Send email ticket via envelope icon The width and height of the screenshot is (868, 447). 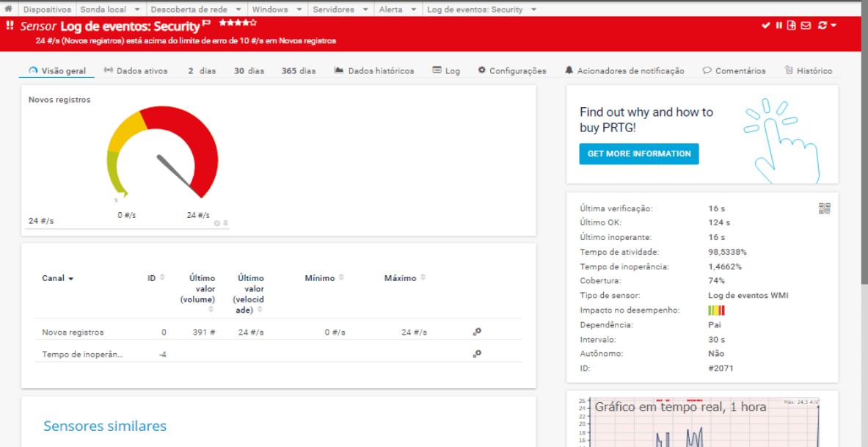pyautogui.click(x=806, y=26)
